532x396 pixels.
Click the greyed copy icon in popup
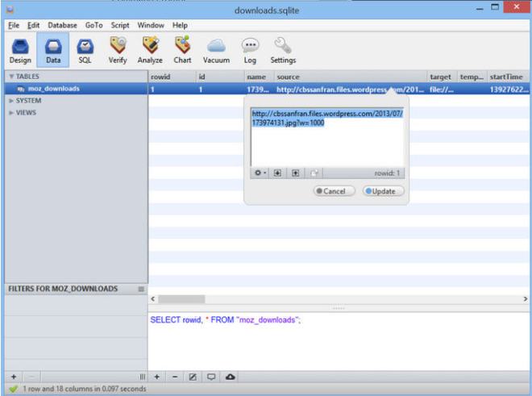coord(314,173)
